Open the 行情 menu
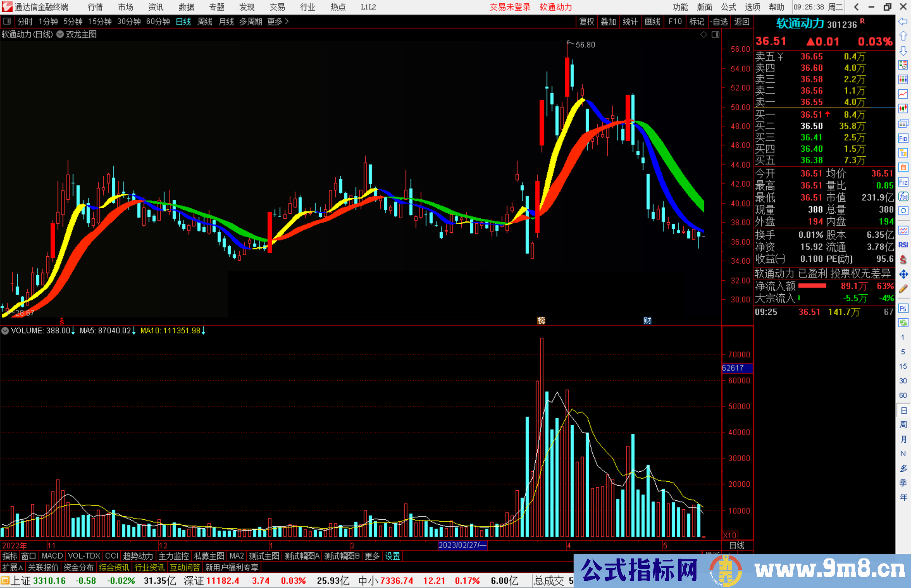This screenshot has height=588, width=911. 95,7
